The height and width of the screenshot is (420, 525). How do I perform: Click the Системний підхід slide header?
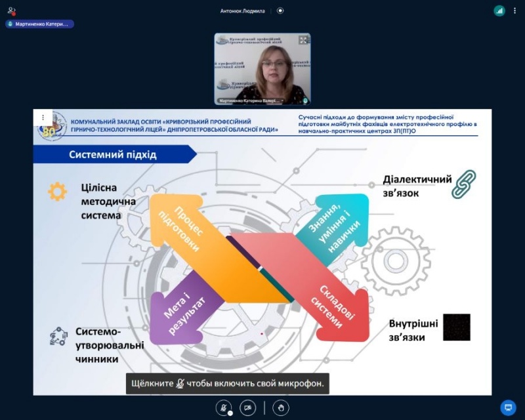coord(113,154)
